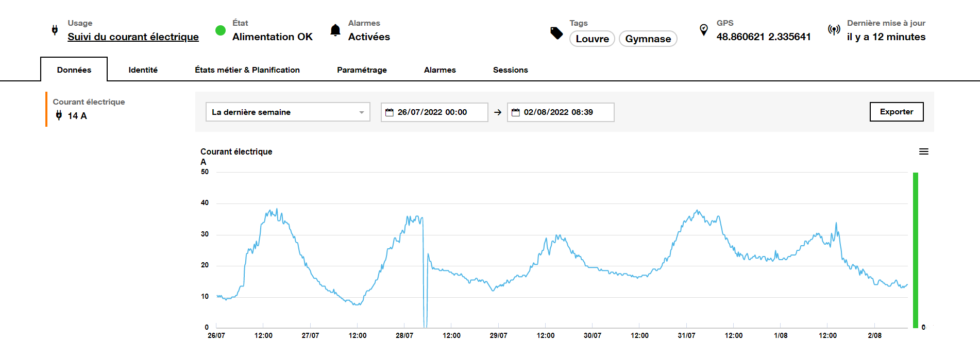The image size is (980, 357).
Task: Open the Sessions tab
Action: pos(510,70)
